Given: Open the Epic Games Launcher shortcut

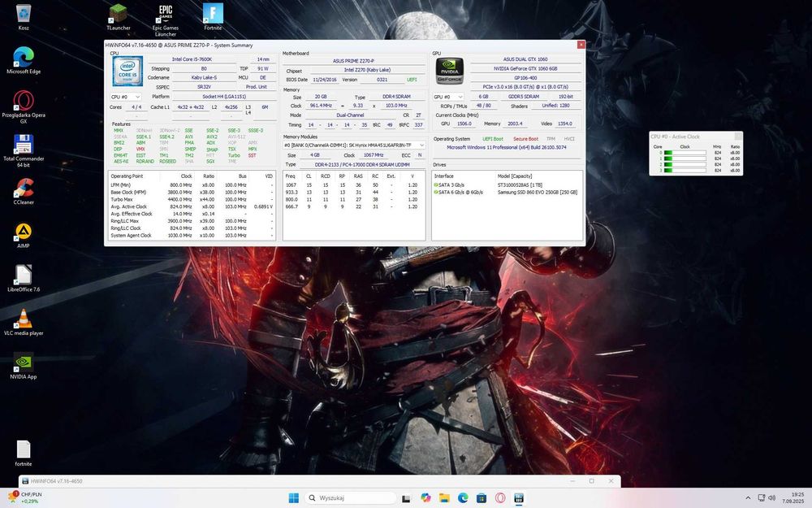Looking at the screenshot, I should (x=165, y=20).
